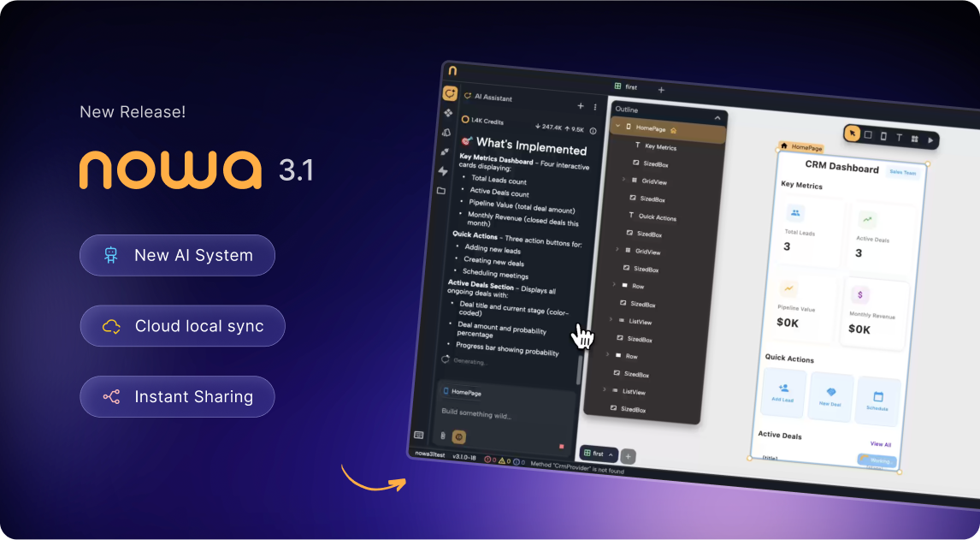The image size is (980, 540).
Task: Select the cursor pointer tool
Action: tap(853, 134)
